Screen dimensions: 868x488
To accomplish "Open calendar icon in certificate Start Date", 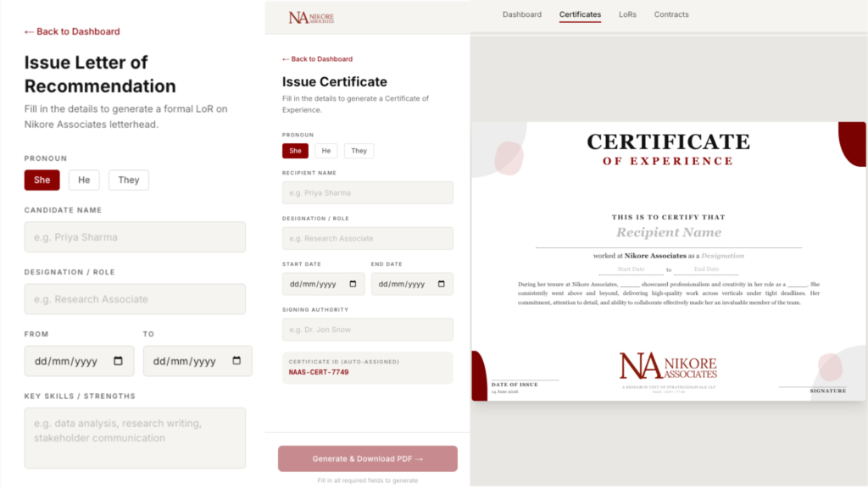I will [x=353, y=284].
